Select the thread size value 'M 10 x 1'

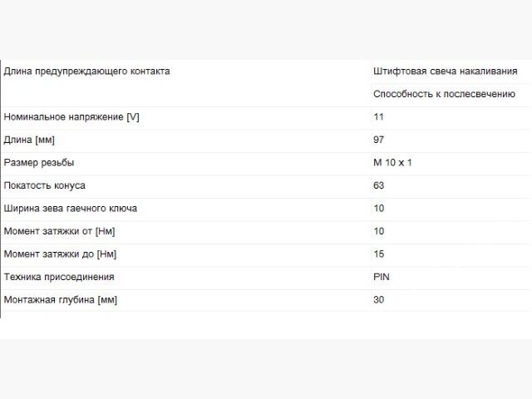pos(392,163)
